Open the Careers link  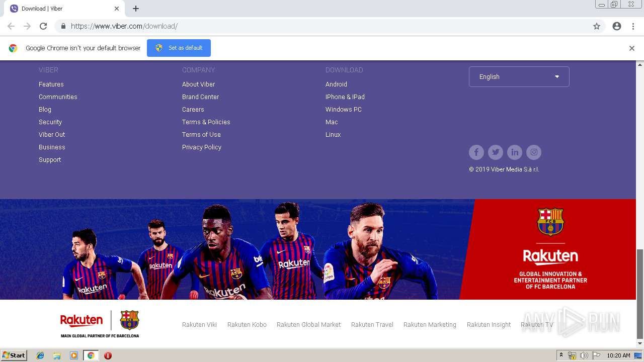click(193, 110)
